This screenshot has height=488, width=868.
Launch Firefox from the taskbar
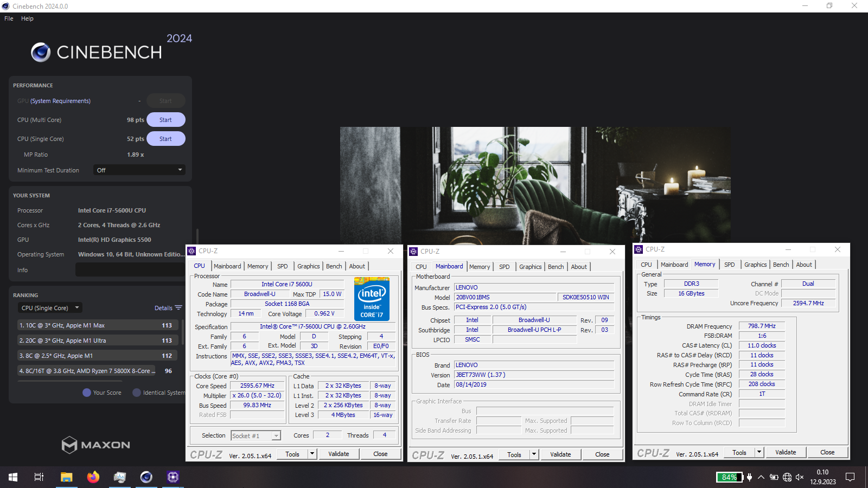tap(93, 477)
